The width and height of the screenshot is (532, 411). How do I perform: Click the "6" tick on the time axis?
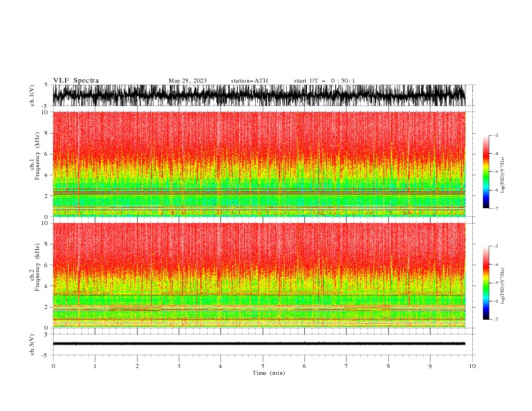click(x=304, y=366)
